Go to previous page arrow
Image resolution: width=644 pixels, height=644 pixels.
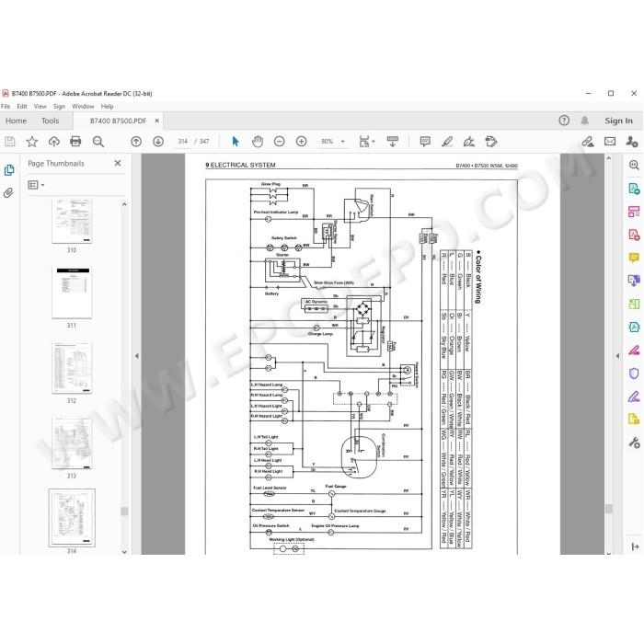tap(136, 142)
